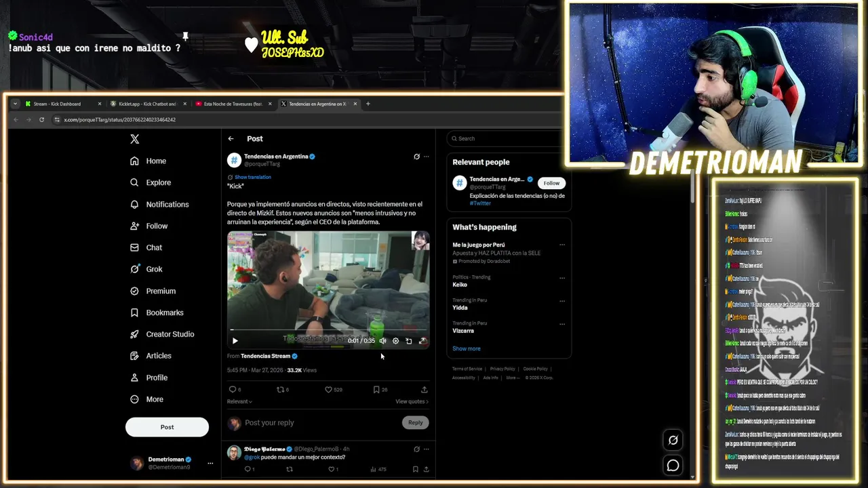The width and height of the screenshot is (868, 488).
Task: Click the Grok icon on main post
Action: coord(416,157)
